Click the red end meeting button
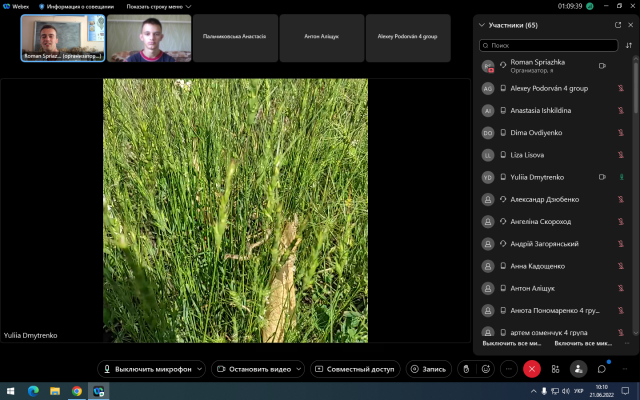The height and width of the screenshot is (400, 640). 532,368
